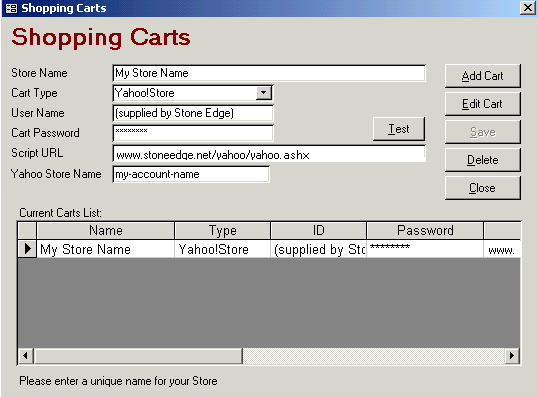Click the Yahoo!Store value in Cart Type box

point(145,93)
